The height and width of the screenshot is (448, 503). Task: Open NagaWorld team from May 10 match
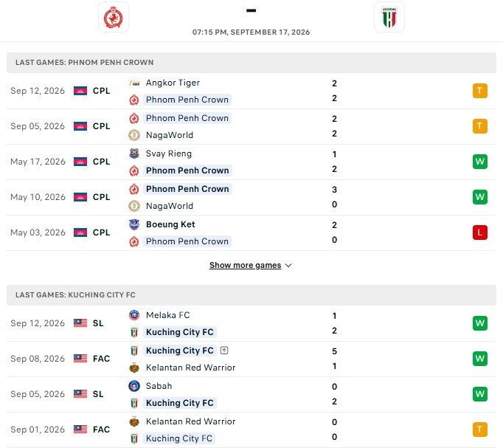click(170, 206)
